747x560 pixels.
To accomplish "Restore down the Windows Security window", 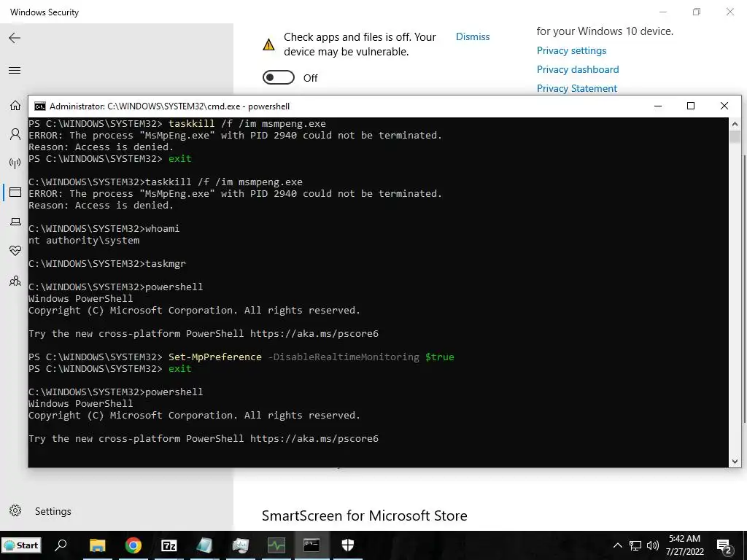I will (x=697, y=12).
